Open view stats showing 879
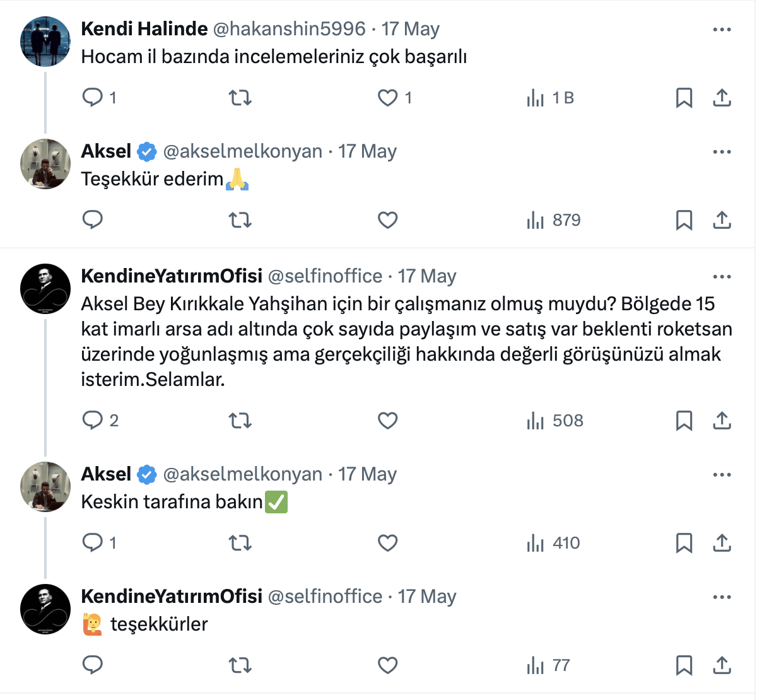Screen dimensions: 762x700 [554, 220]
